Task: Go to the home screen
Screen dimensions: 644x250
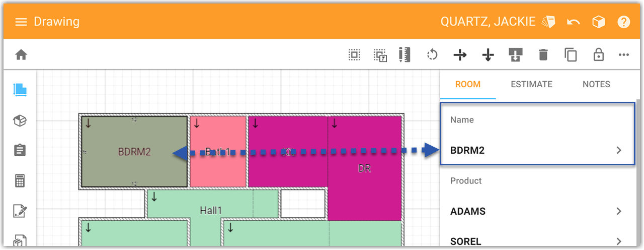Action: (x=21, y=54)
